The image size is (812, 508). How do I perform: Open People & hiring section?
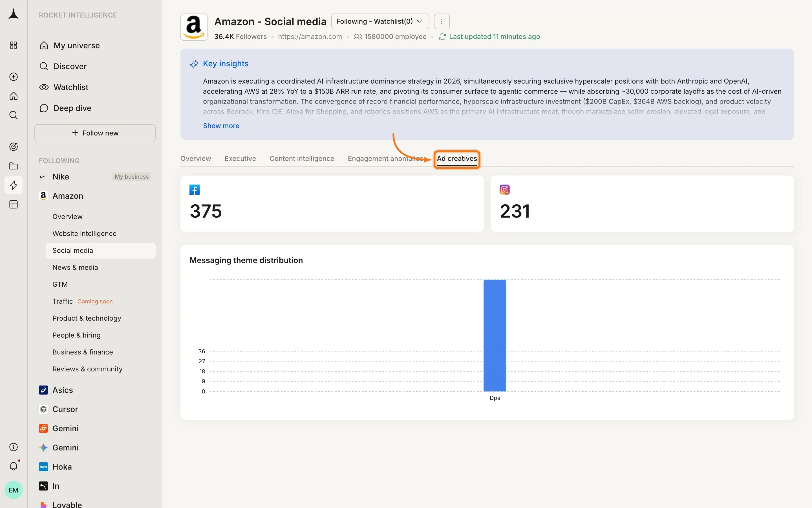tap(76, 335)
